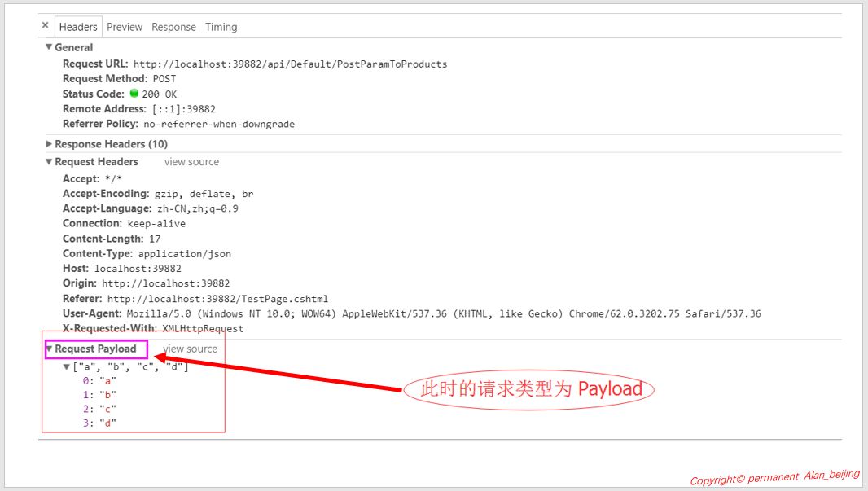Select Remote Address [::1]:39882
868x491 pixels.
184,109
